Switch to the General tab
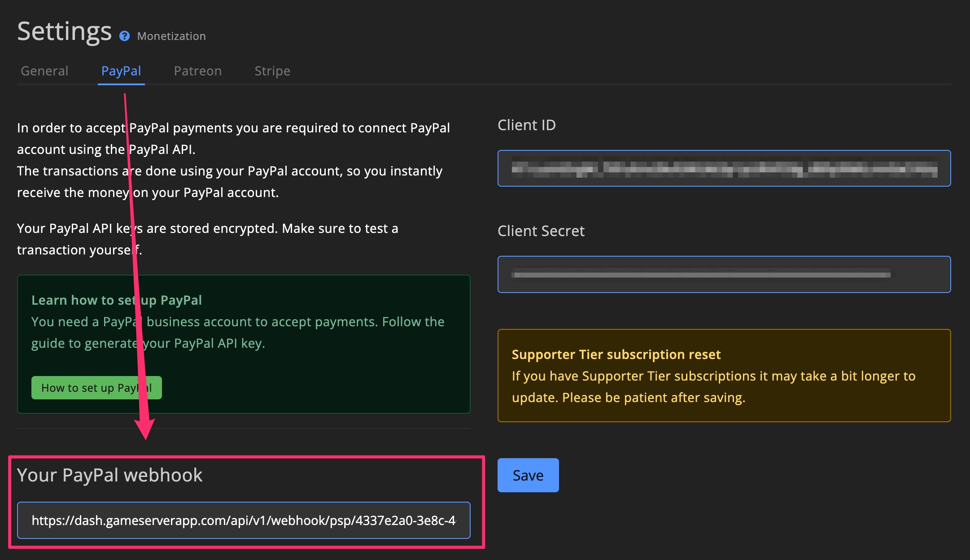The height and width of the screenshot is (560, 970). tap(44, 71)
